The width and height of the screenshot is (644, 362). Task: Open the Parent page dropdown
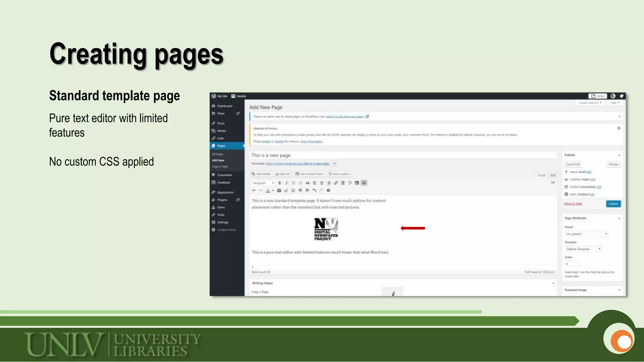click(586, 234)
